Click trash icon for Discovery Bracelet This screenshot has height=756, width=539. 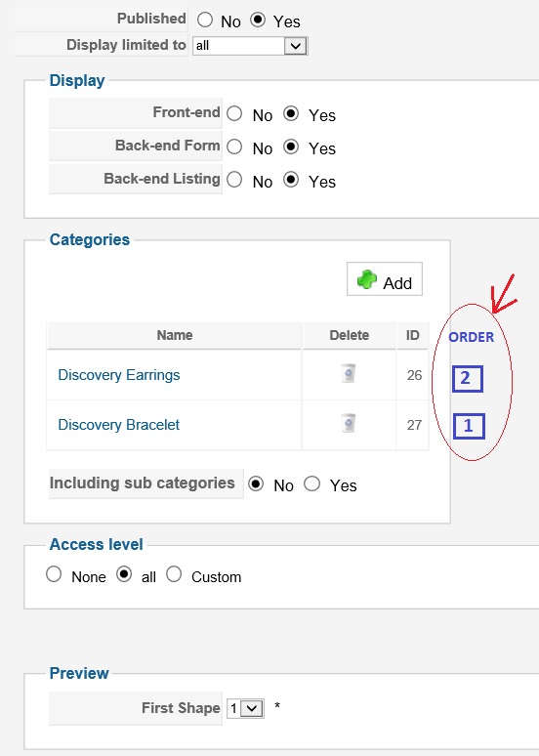pyautogui.click(x=349, y=423)
